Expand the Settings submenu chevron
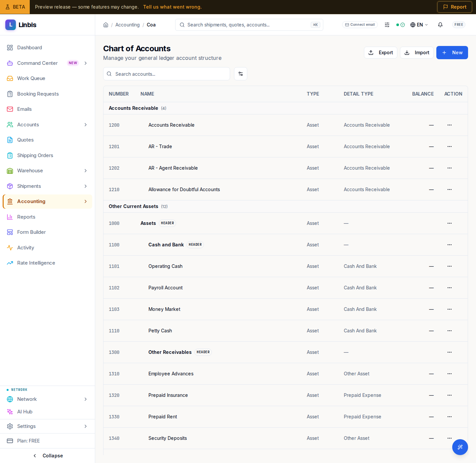 click(86, 426)
